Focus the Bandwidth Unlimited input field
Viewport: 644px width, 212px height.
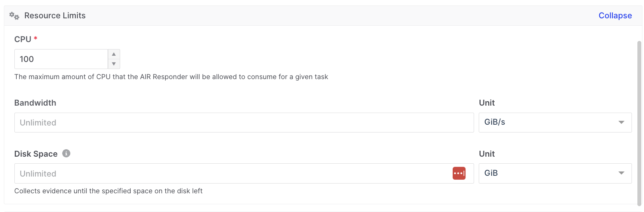[x=244, y=123]
